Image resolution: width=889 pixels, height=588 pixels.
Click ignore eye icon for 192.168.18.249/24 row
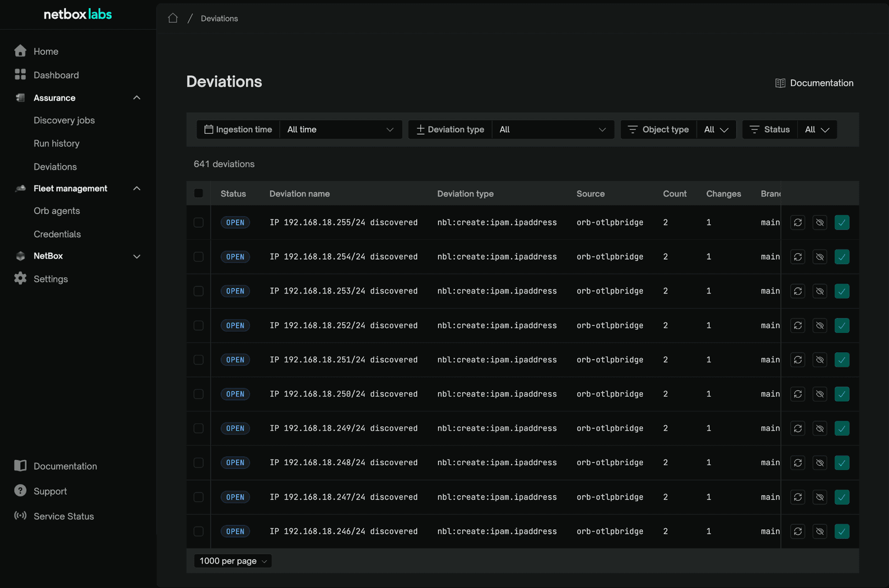(820, 428)
